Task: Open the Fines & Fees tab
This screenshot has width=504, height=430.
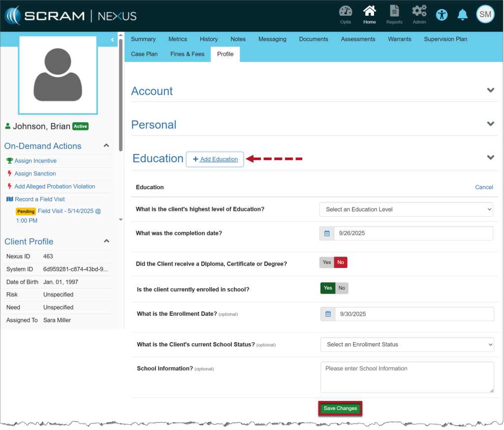Action: [187, 54]
